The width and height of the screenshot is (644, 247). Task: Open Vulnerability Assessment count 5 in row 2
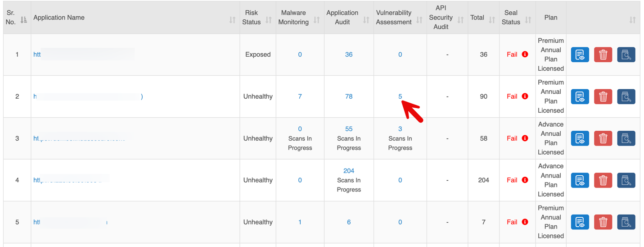(400, 96)
